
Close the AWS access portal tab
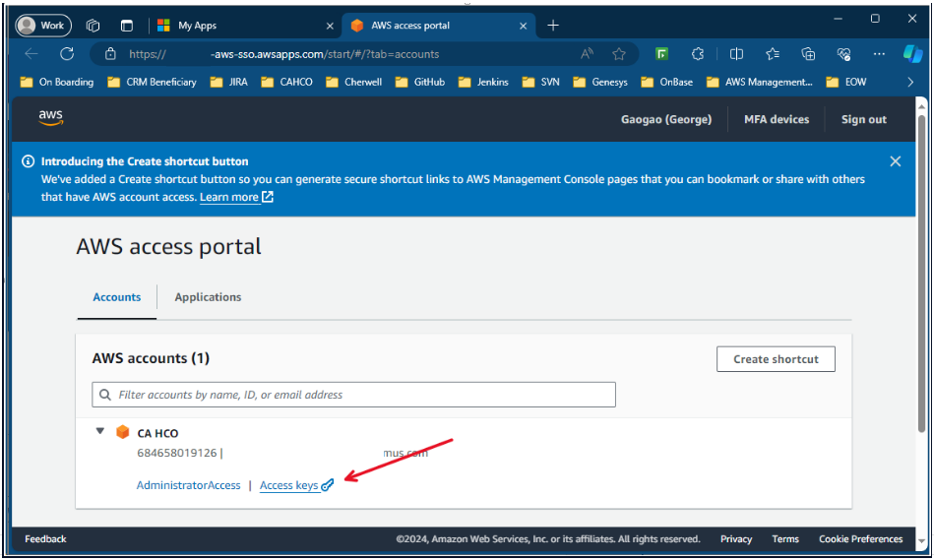pos(523,26)
